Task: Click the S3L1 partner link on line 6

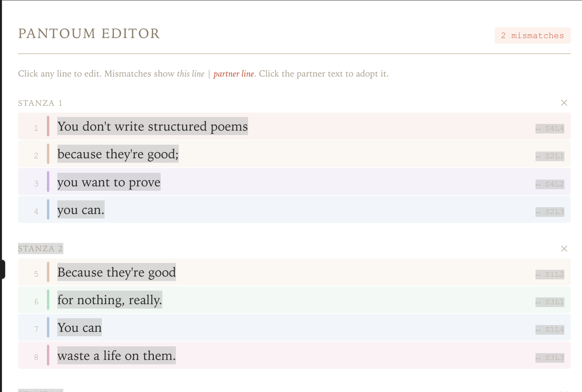Action: pos(550,302)
